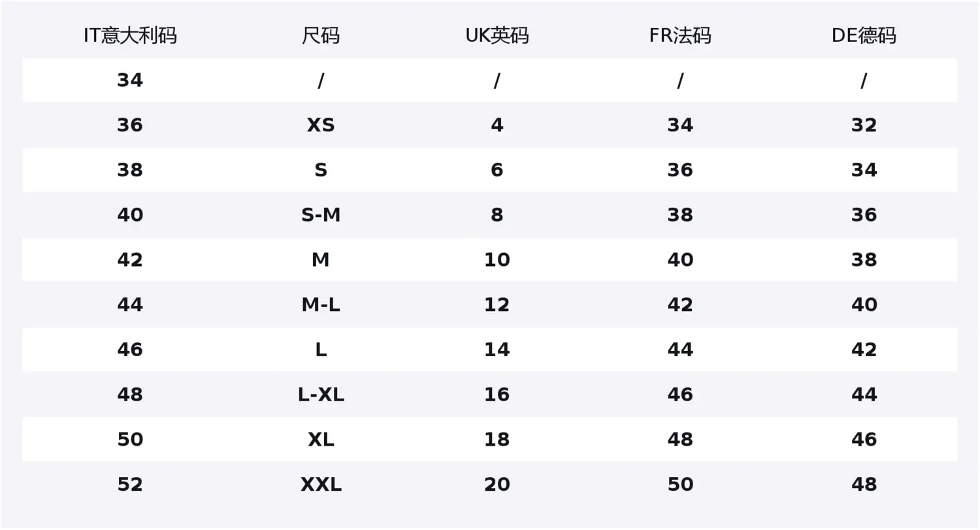Click the IT意大利码 column header
980x530 pixels.
(130, 35)
